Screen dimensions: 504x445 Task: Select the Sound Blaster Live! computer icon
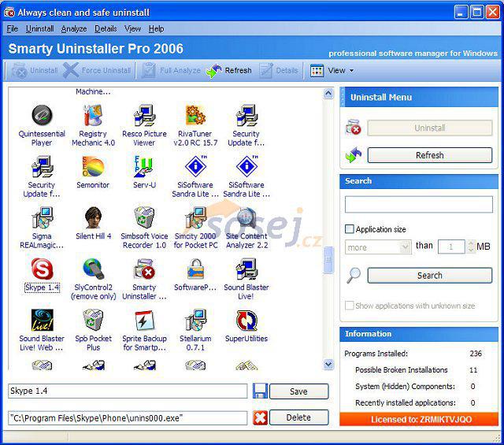(246, 269)
